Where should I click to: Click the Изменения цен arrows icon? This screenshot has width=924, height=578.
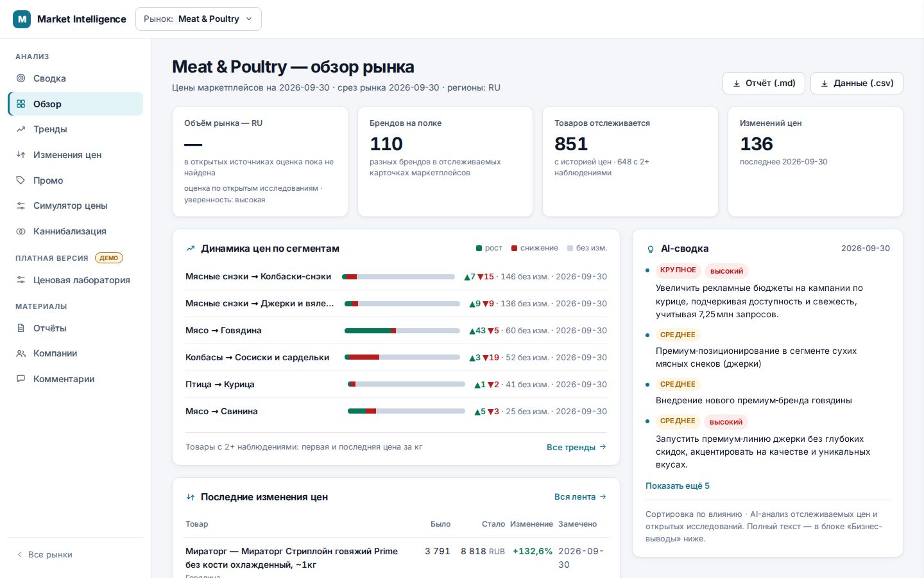tap(21, 155)
